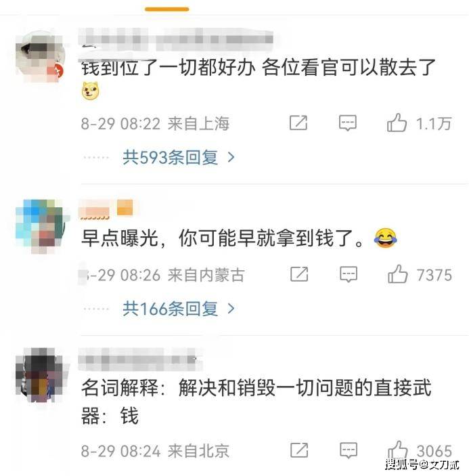Like the comment with 3065 likes
The height and width of the screenshot is (476, 469).
pyautogui.click(x=397, y=450)
